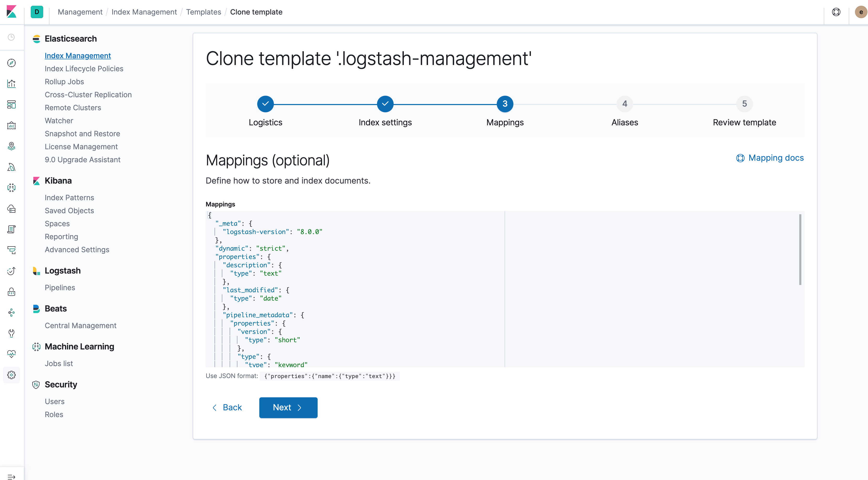Open Index Lifecycle Policies menu item
This screenshot has width=868, height=480.
84,69
